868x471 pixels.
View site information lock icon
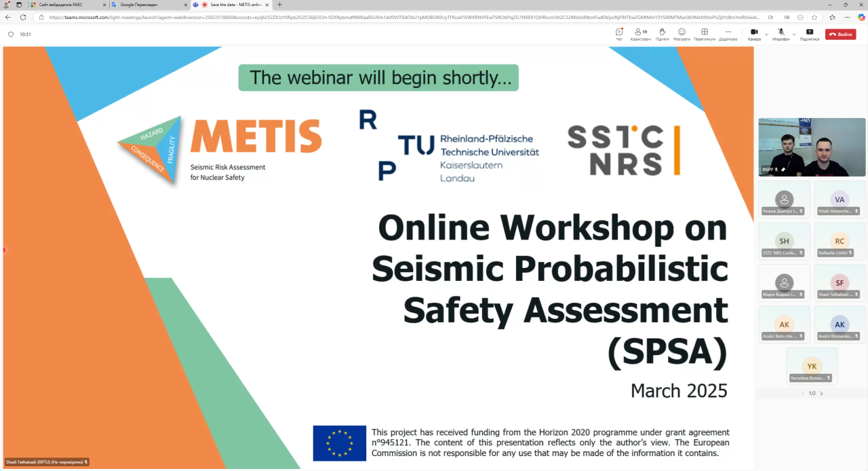pyautogui.click(x=41, y=17)
